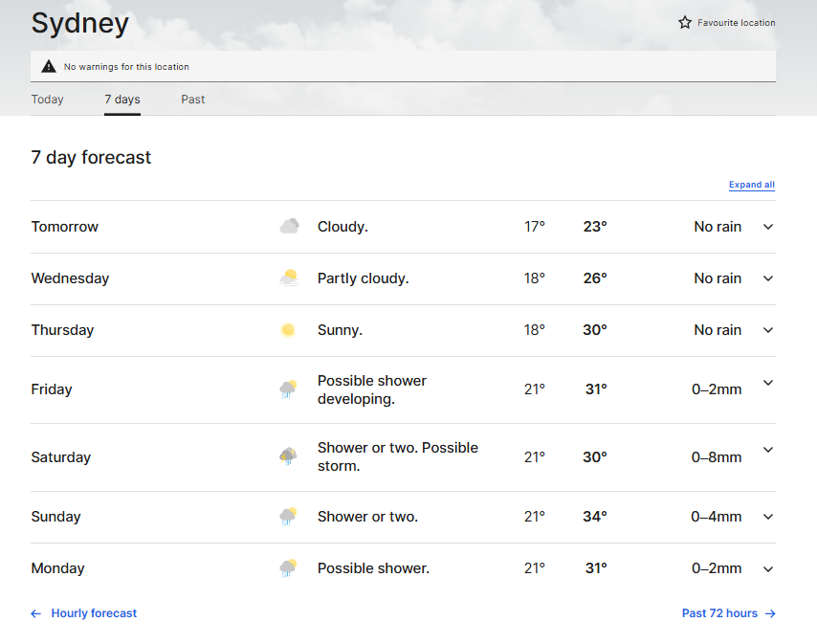Click the Friday row label
This screenshot has width=817, height=644.
(x=52, y=389)
